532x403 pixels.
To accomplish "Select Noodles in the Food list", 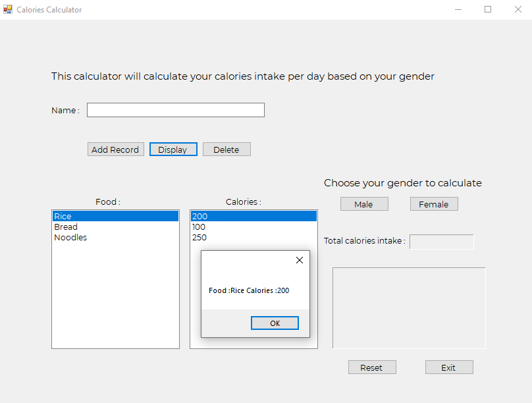I will pyautogui.click(x=115, y=237).
